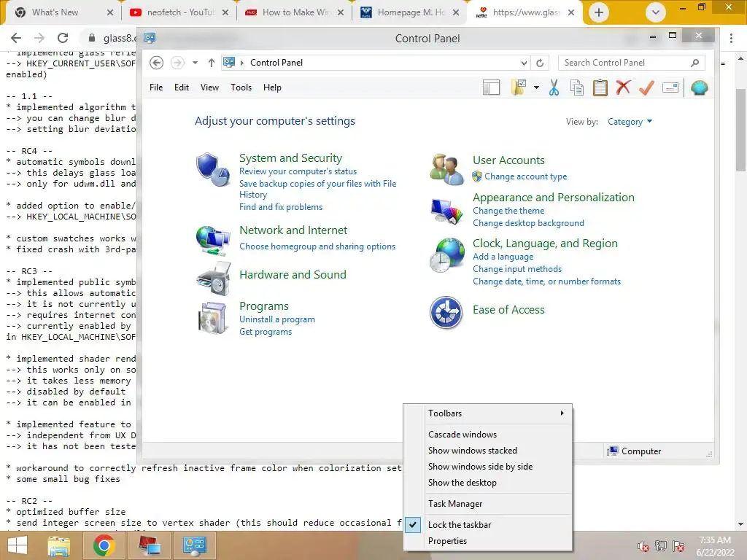Screen dimensions: 747x560
Task: Open the Windows Start button
Action: click(18, 545)
